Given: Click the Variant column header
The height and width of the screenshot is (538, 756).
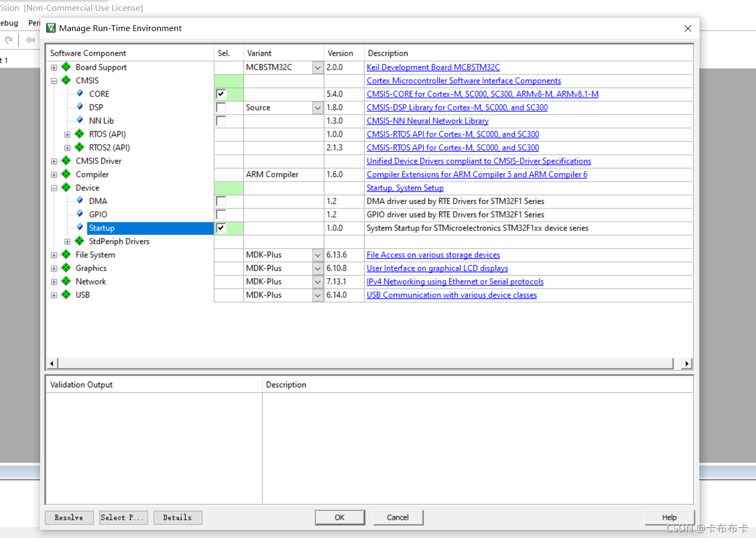Looking at the screenshot, I should 284,53.
